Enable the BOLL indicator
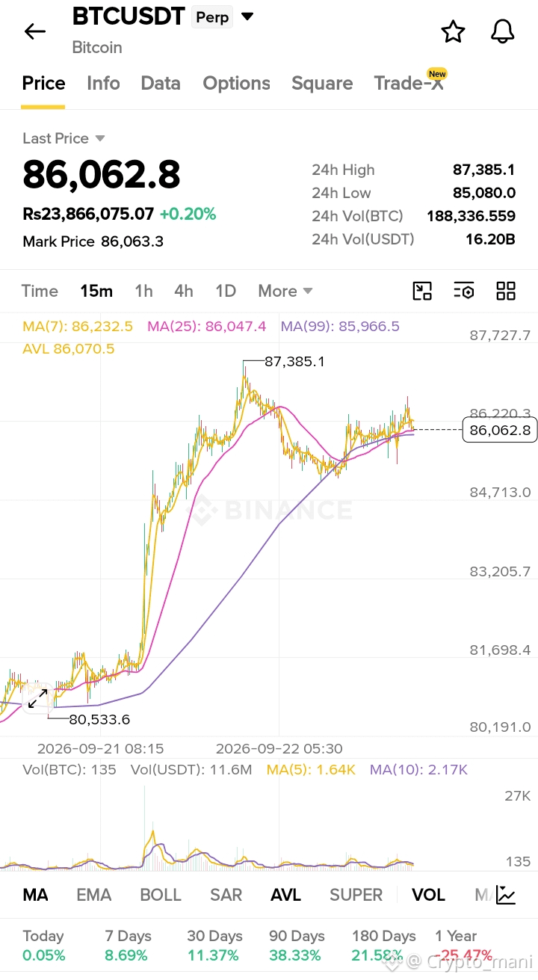This screenshot has width=538, height=980. tap(161, 895)
